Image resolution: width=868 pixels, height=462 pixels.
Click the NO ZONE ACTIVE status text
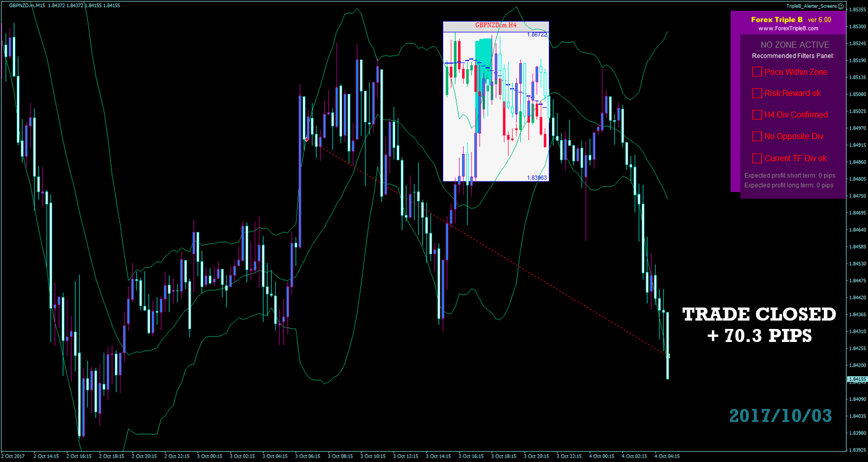click(x=795, y=45)
